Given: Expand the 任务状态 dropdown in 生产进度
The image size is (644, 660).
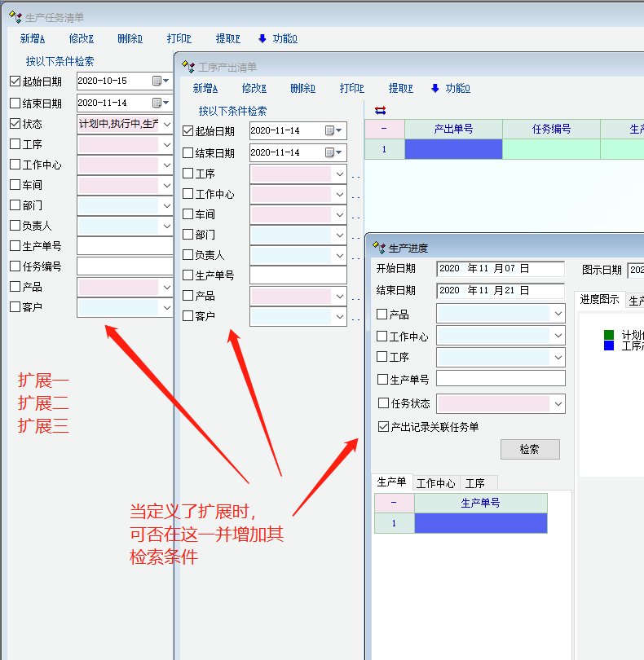Looking at the screenshot, I should tap(558, 403).
